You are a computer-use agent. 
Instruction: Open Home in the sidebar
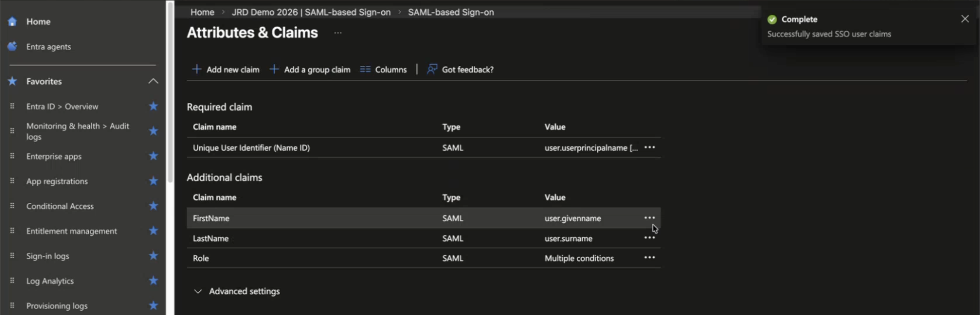click(38, 22)
